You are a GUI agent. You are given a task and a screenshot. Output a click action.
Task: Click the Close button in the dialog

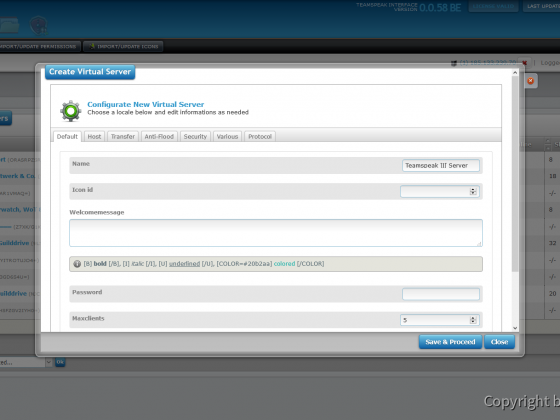coord(499,342)
